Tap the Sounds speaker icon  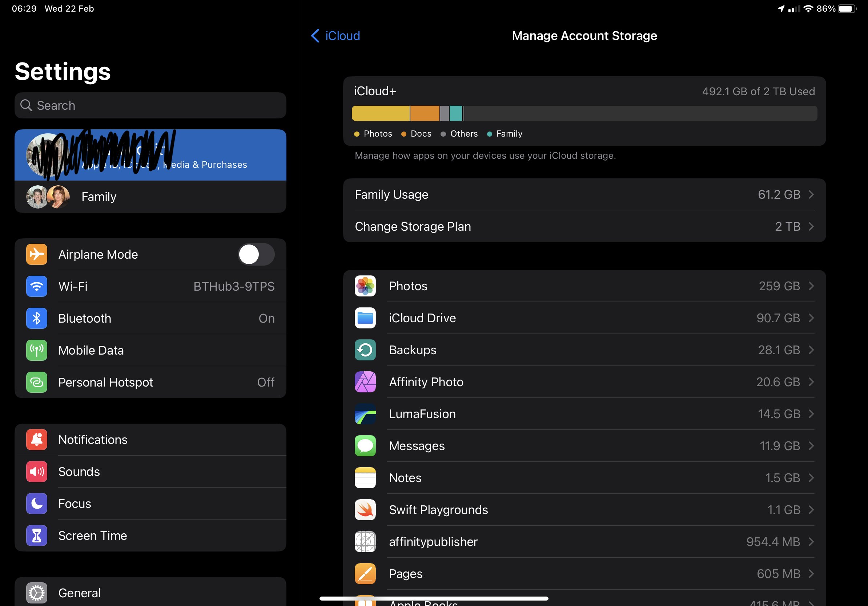[x=37, y=472]
